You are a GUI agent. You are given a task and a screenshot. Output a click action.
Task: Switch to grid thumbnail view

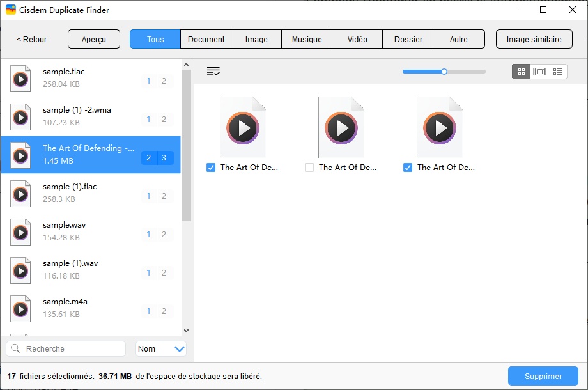point(522,72)
